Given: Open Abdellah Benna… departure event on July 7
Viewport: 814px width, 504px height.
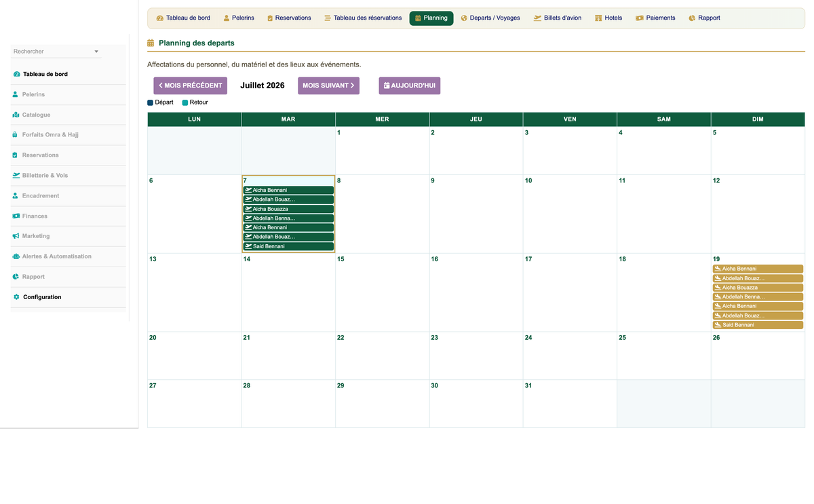Looking at the screenshot, I should coord(288,218).
